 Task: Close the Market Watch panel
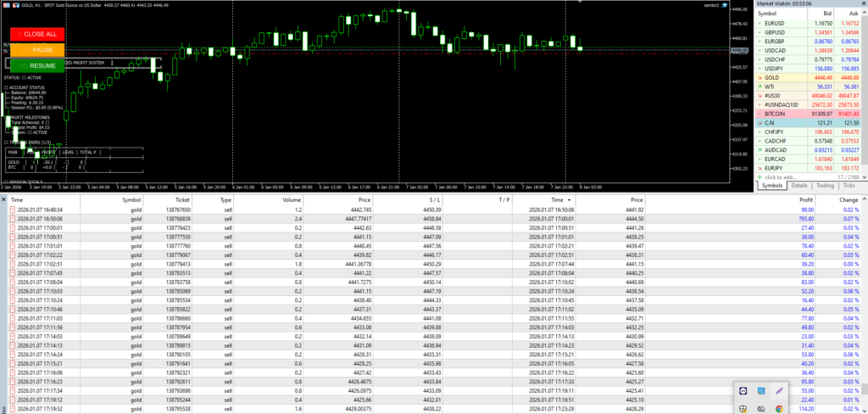pyautogui.click(x=862, y=4)
